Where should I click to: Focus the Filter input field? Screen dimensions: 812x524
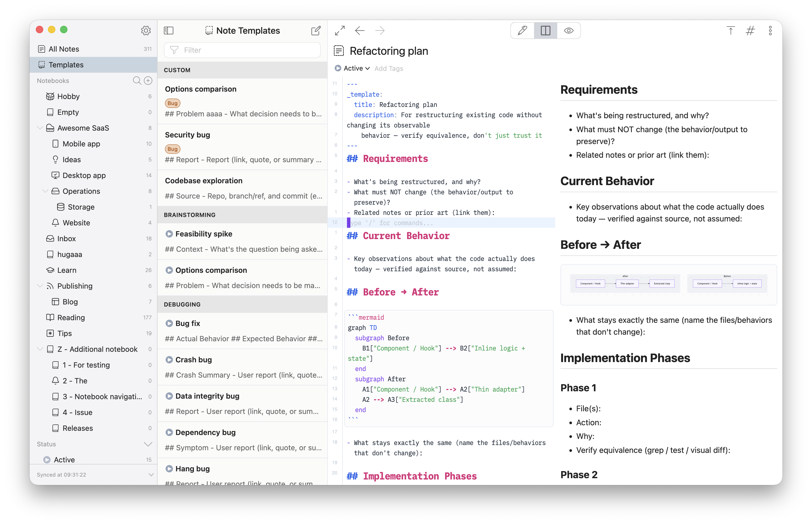242,50
